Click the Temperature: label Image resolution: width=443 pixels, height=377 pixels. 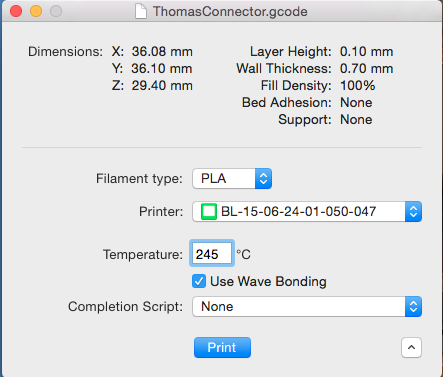tap(143, 254)
